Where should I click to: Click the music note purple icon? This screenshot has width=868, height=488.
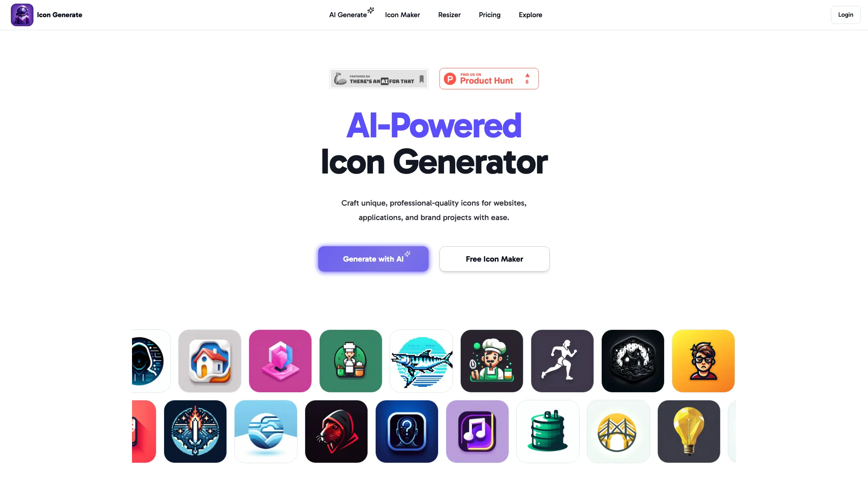[477, 431]
